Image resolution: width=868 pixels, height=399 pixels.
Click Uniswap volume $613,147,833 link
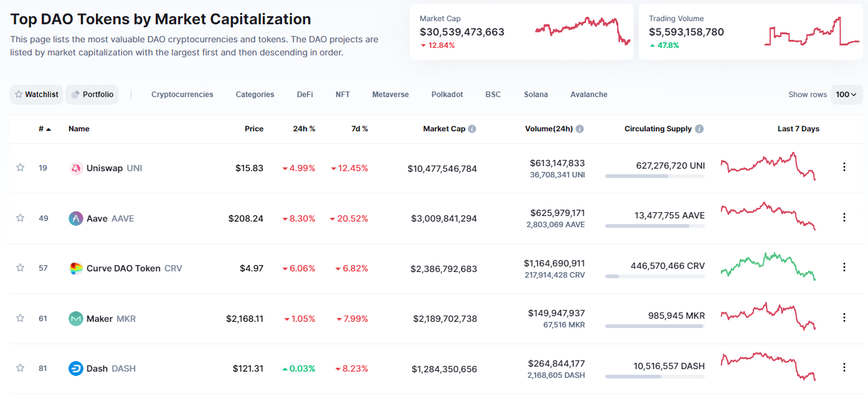[x=557, y=163]
